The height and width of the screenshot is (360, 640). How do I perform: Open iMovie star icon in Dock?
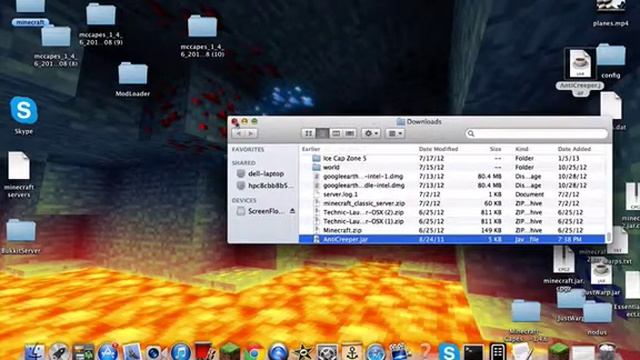point(303,352)
